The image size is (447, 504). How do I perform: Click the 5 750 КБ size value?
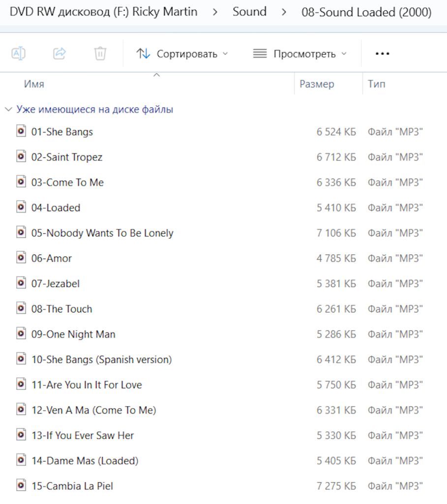[336, 385]
